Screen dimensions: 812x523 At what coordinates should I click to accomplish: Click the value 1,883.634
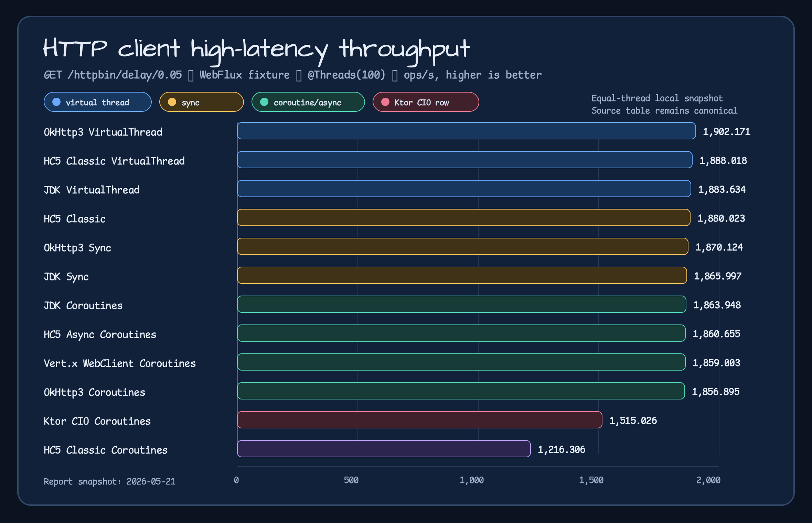pos(722,190)
